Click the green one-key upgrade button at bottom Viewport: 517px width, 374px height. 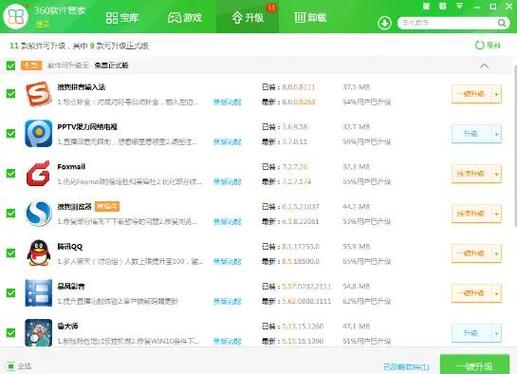point(475,365)
